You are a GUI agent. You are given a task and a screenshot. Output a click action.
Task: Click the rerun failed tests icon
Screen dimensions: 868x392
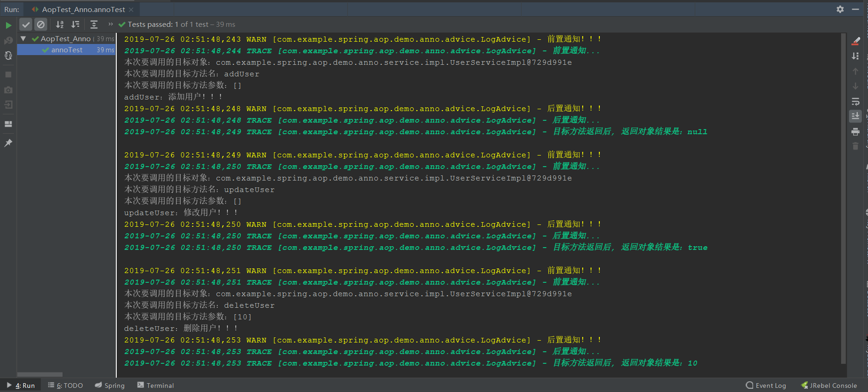point(8,41)
